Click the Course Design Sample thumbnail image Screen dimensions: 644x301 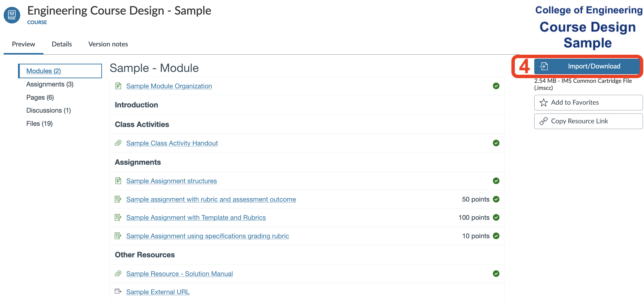point(588,28)
